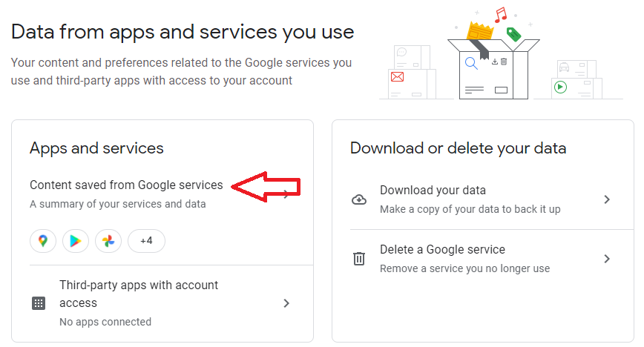The height and width of the screenshot is (347, 644).
Task: Click the magnifying glass on illustrated box
Action: click(x=471, y=64)
